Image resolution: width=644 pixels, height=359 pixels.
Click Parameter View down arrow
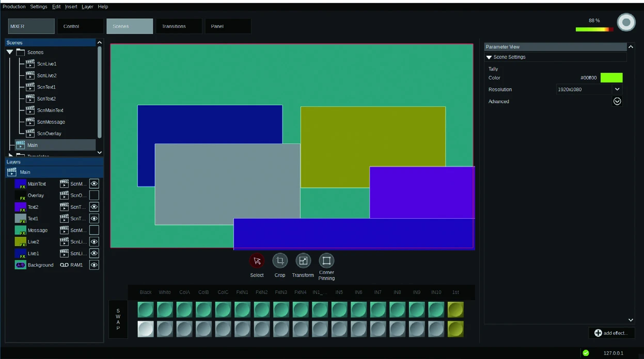click(631, 320)
